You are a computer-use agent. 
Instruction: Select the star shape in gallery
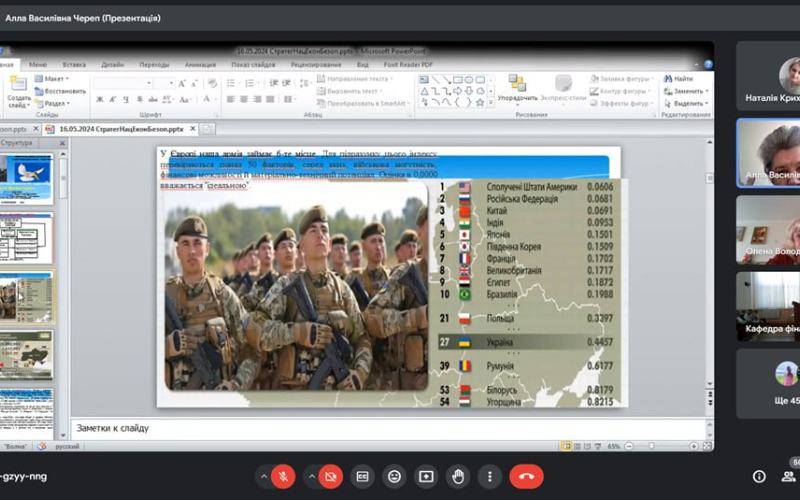pos(480,103)
